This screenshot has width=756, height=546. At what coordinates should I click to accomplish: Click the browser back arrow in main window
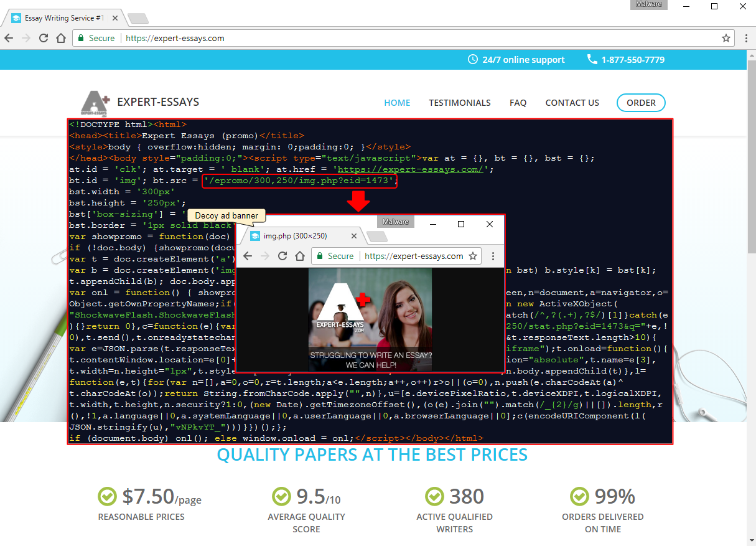point(9,38)
